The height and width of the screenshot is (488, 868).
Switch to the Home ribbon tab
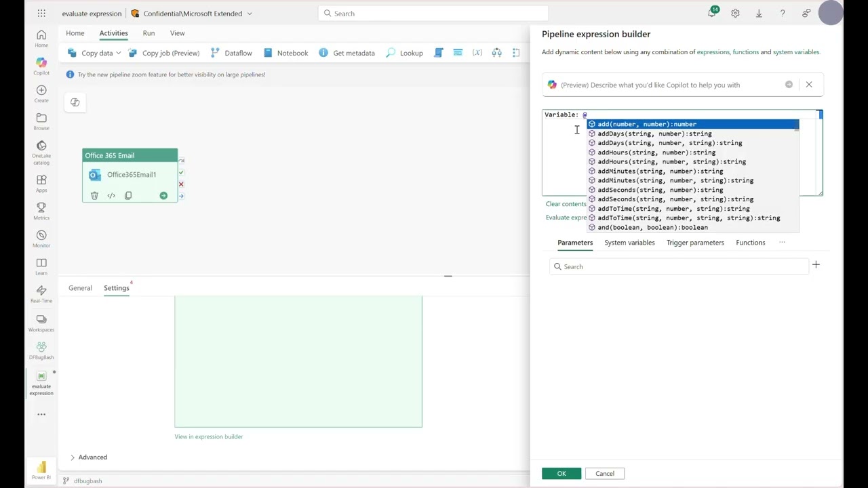pyautogui.click(x=75, y=33)
